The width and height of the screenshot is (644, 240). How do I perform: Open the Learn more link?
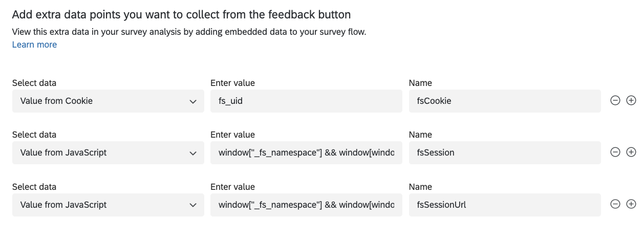pos(34,45)
